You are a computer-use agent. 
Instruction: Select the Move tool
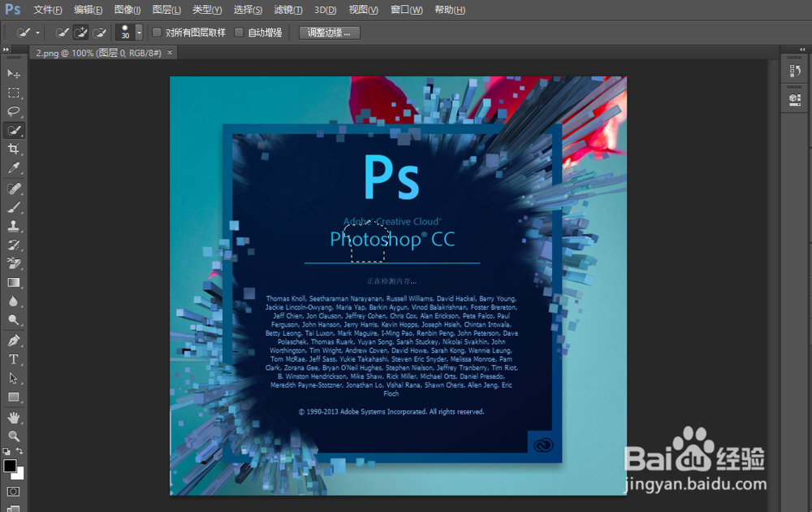[x=11, y=72]
